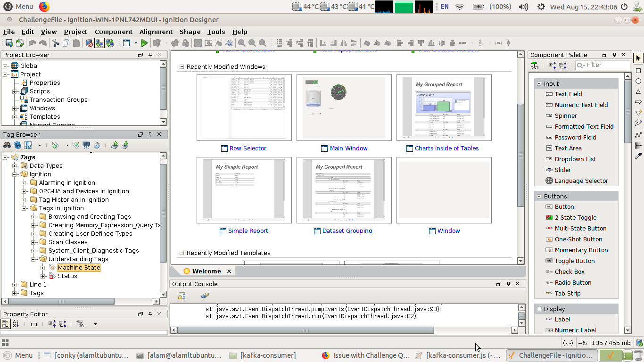Image resolution: width=644 pixels, height=362 pixels.
Task: Open the Charts inside of Tables link
Action: point(446,148)
